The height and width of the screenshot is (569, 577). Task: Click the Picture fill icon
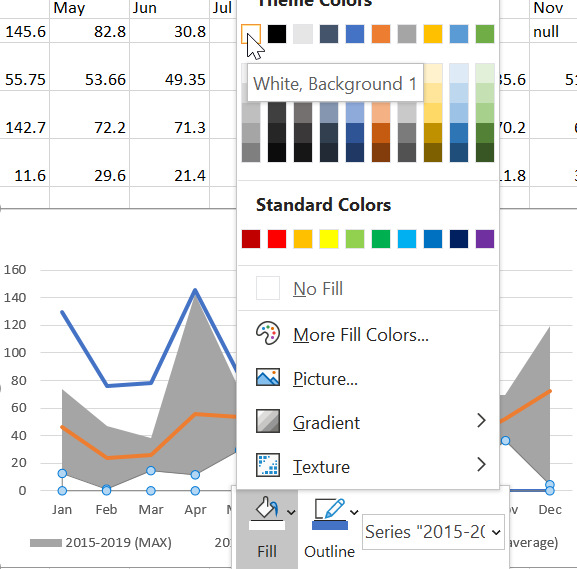(x=268, y=377)
